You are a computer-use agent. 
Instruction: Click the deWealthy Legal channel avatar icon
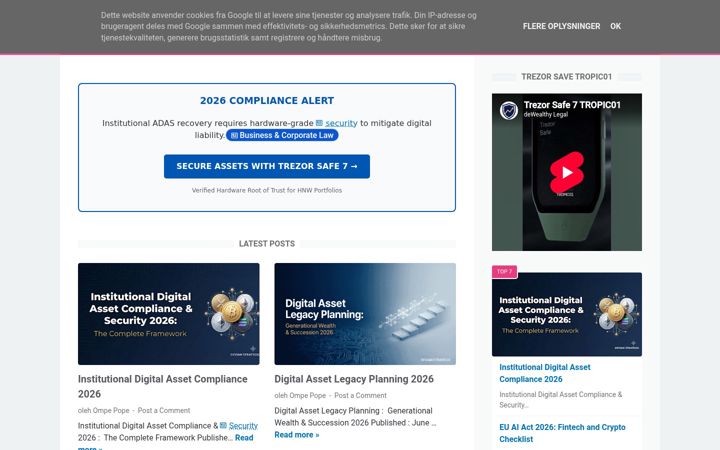509,110
